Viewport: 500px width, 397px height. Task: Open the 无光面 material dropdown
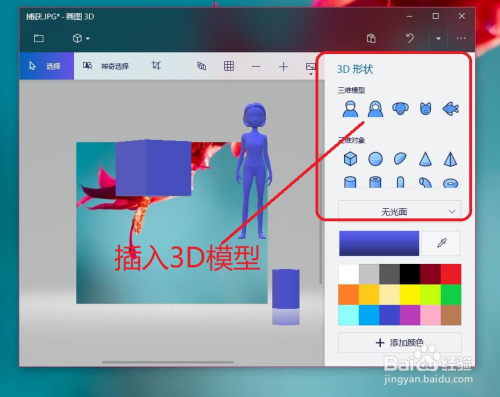[x=400, y=211]
